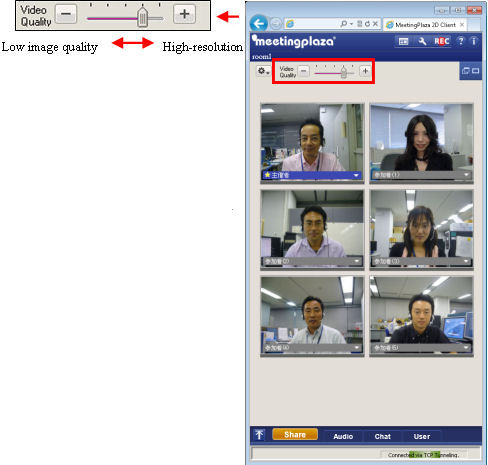Switch to the Audio tab

343,436
